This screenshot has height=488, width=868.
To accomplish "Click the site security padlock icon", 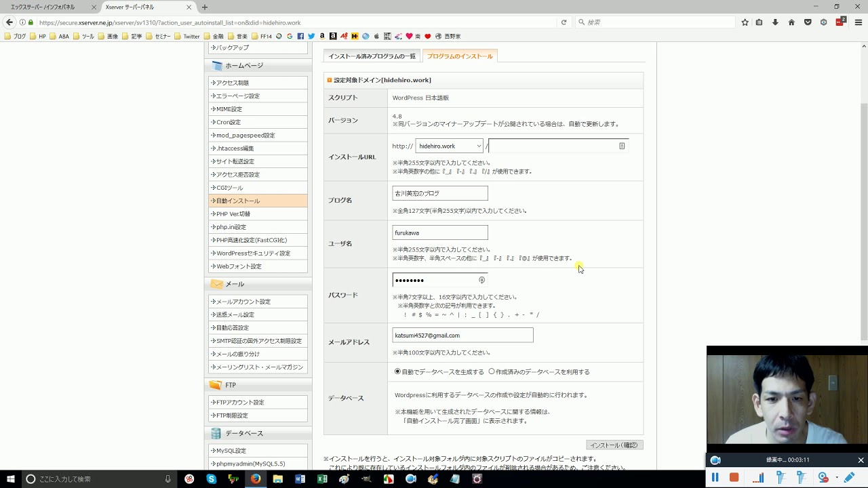I will click(31, 22).
